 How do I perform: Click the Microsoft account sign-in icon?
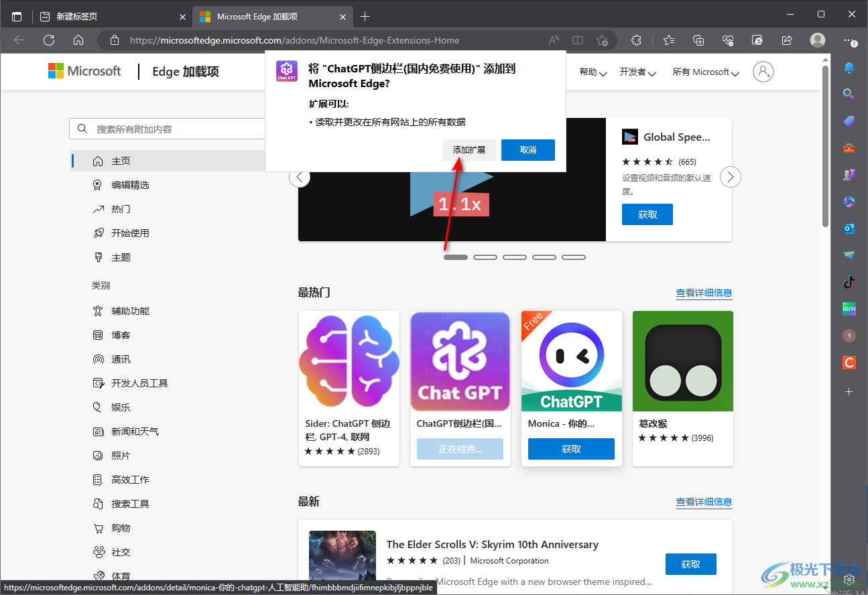pos(763,72)
